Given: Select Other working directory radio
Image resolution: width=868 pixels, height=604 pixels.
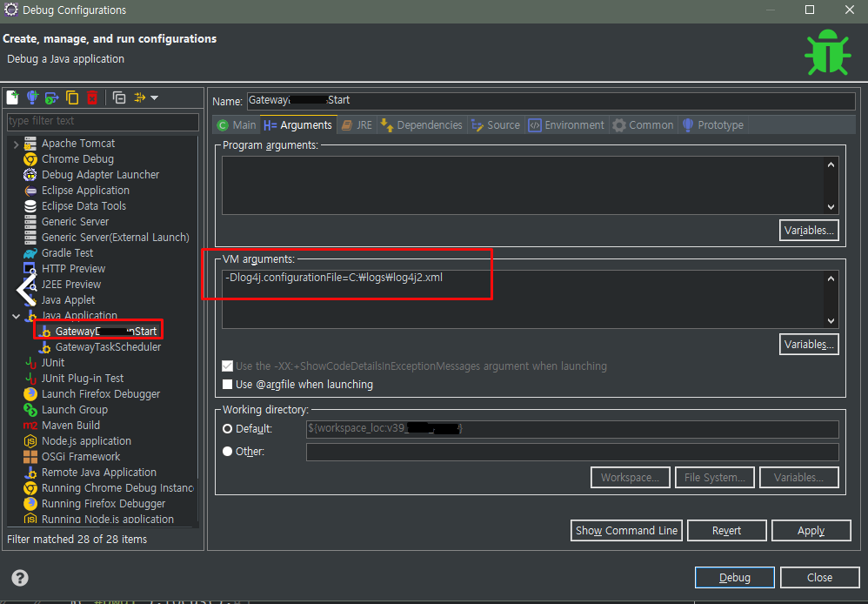Looking at the screenshot, I should pos(228,452).
